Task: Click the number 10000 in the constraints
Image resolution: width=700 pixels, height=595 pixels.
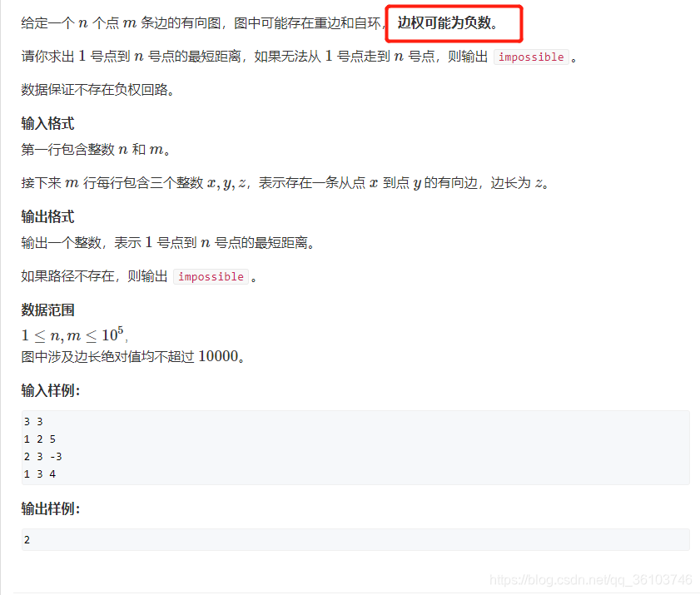Action: click(x=218, y=356)
